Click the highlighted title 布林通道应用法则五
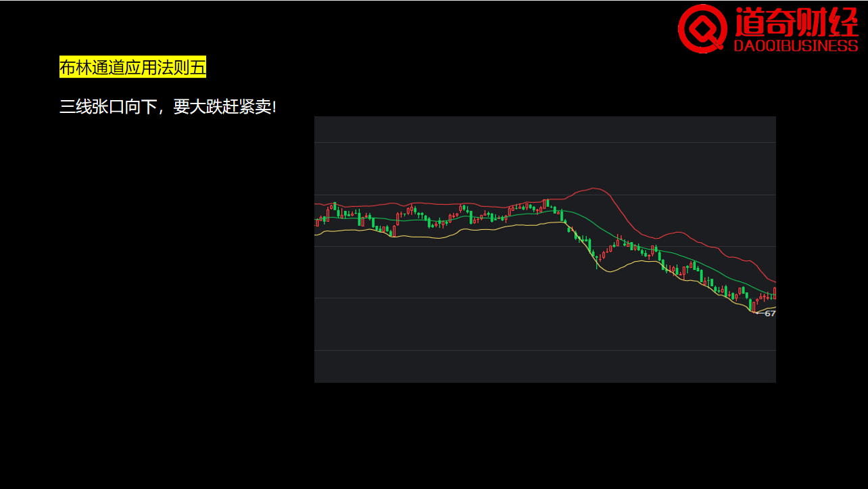The width and height of the screenshot is (868, 489). (132, 68)
